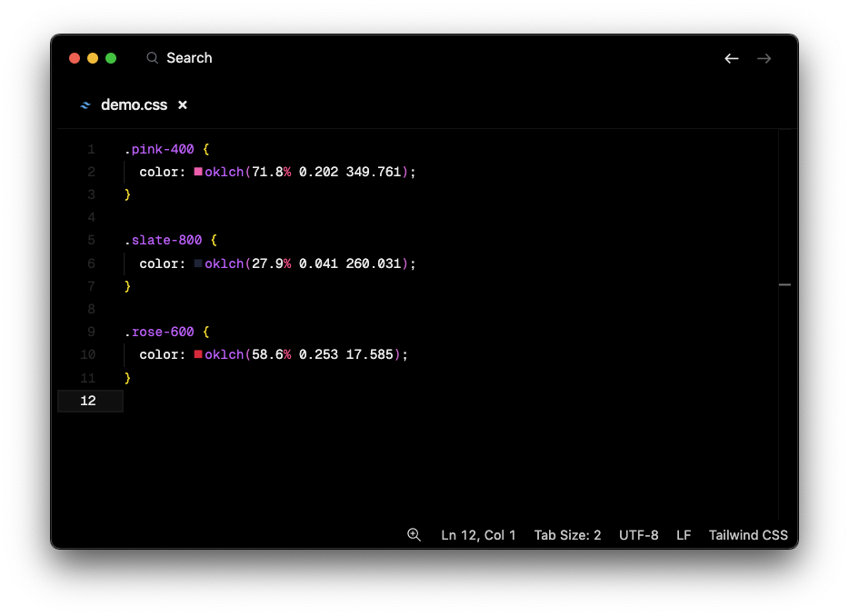
Task: Click Ln 12, Col 1 in the status bar
Action: [x=478, y=535]
